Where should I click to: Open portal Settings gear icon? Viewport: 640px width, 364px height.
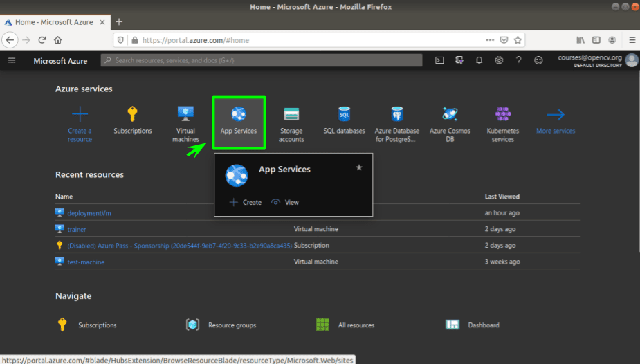499,60
